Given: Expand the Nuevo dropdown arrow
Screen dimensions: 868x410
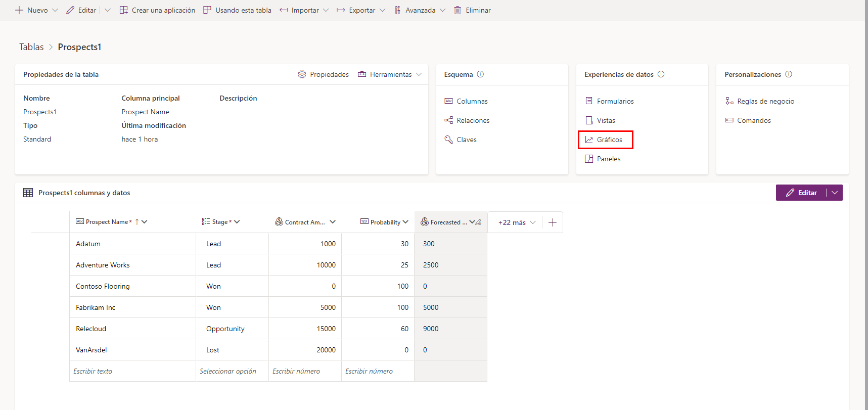Looking at the screenshot, I should pyautogui.click(x=55, y=10).
